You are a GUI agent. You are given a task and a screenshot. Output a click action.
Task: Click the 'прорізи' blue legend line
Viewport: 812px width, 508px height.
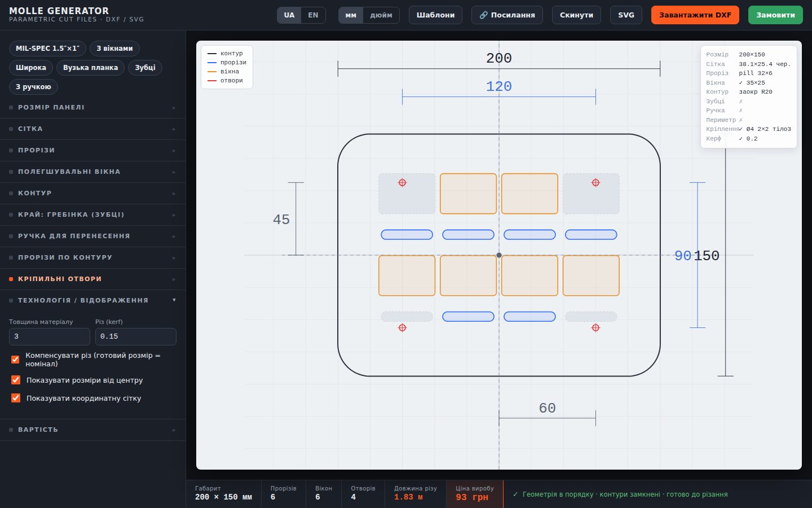pos(212,63)
